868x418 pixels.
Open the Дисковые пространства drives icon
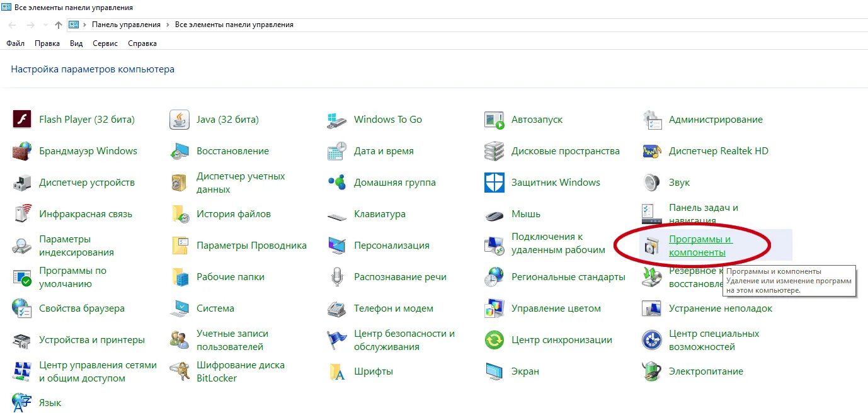pyautogui.click(x=494, y=151)
